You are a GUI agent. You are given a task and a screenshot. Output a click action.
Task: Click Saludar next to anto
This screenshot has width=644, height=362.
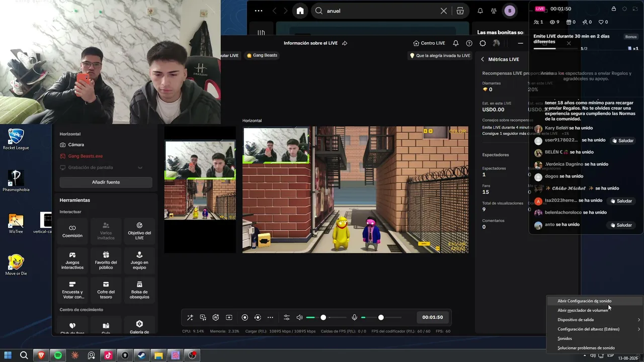621,225
